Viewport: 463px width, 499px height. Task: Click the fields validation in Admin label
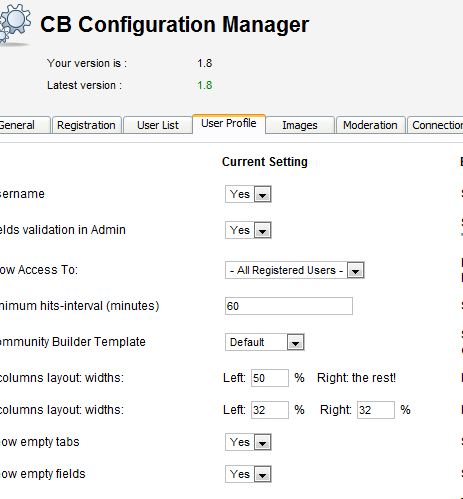(x=63, y=230)
